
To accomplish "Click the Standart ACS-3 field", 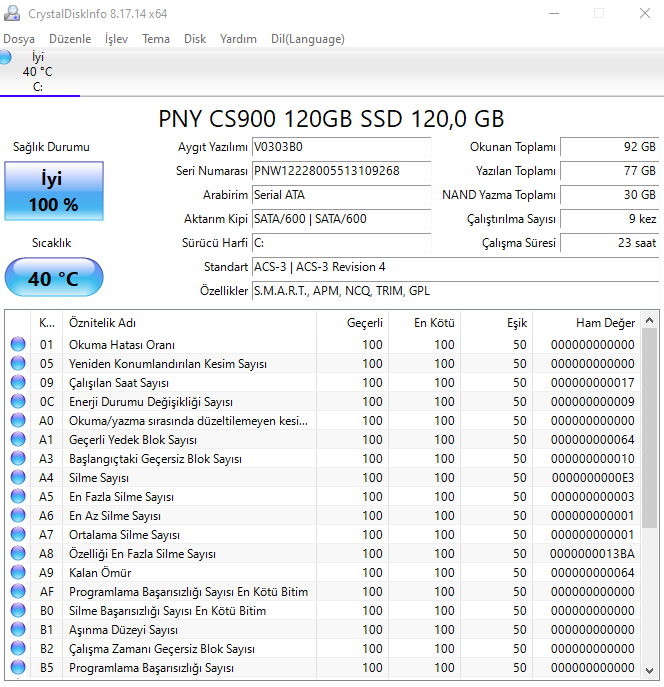I will (x=456, y=267).
